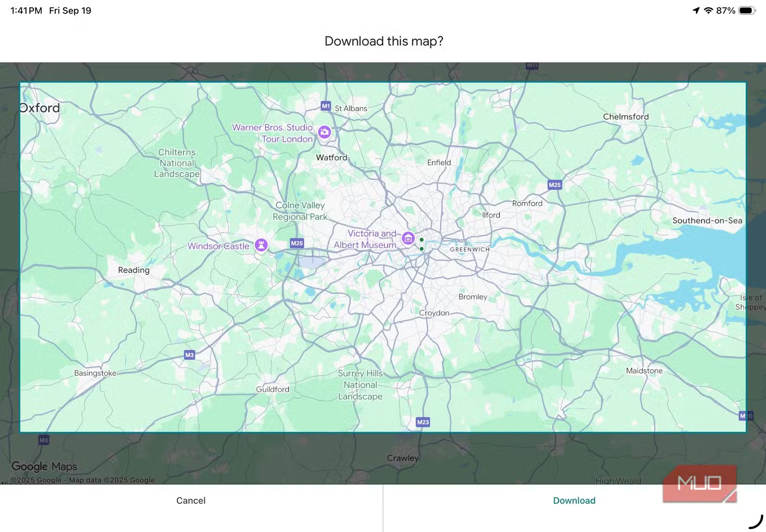Tap the Oxford city label
Viewport: 766px width, 532px height.
(x=40, y=108)
